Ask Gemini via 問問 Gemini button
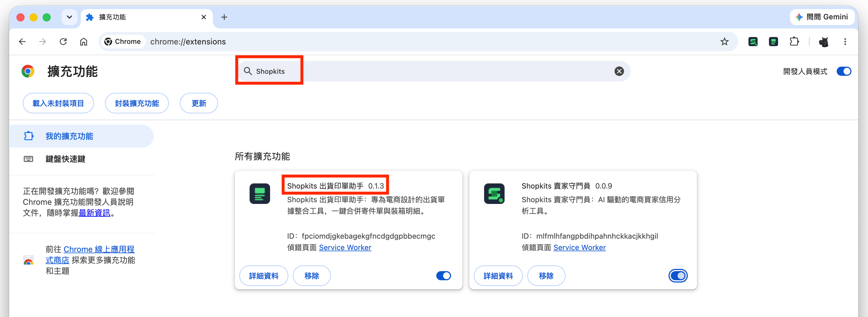The image size is (868, 317). (822, 17)
